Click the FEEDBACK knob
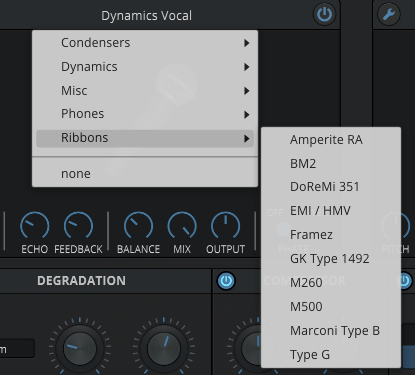415x375 pixels. [x=78, y=226]
